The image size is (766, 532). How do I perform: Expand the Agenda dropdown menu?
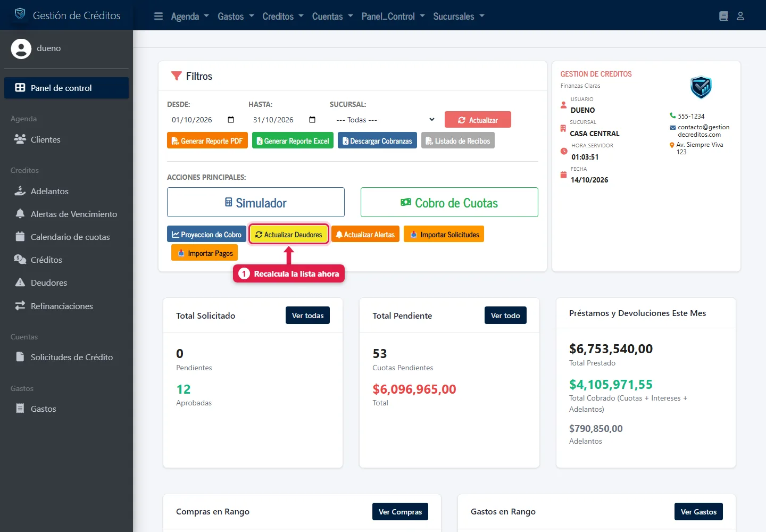coord(190,16)
